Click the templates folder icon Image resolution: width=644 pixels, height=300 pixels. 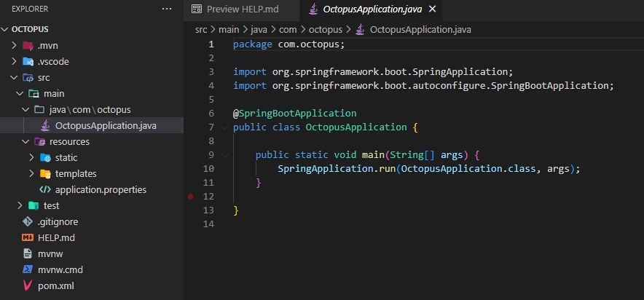(x=45, y=173)
